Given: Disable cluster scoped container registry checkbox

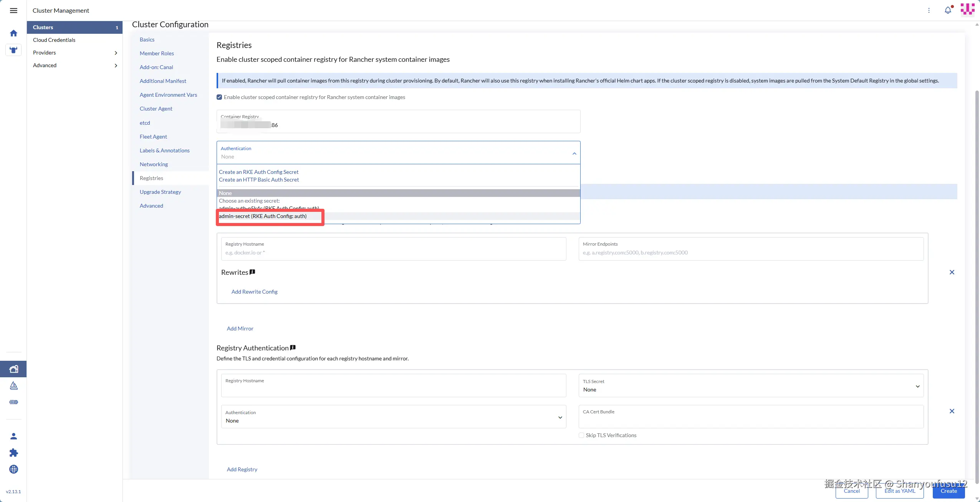Looking at the screenshot, I should 219,97.
